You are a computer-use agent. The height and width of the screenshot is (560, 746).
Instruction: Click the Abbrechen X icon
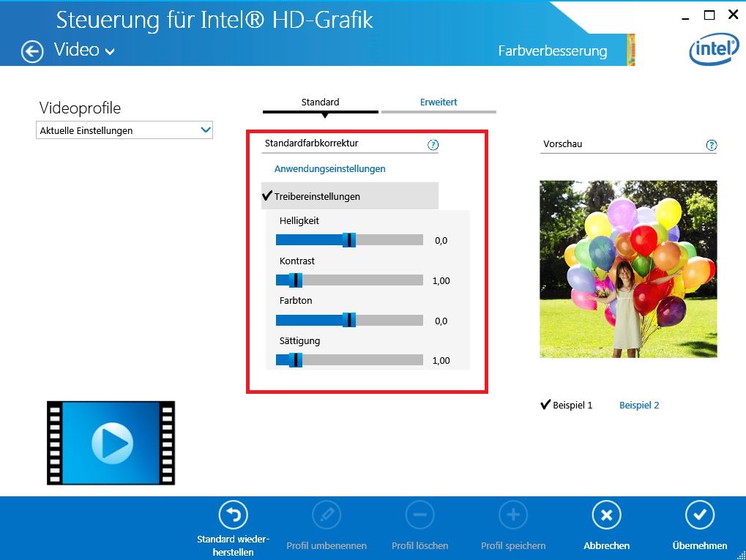[x=607, y=515]
